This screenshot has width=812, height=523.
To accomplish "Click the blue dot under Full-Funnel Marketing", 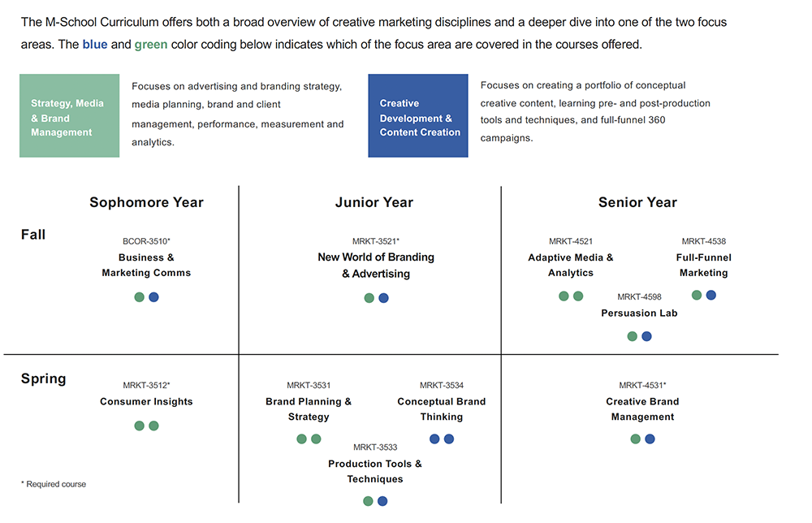I will coord(711,295).
